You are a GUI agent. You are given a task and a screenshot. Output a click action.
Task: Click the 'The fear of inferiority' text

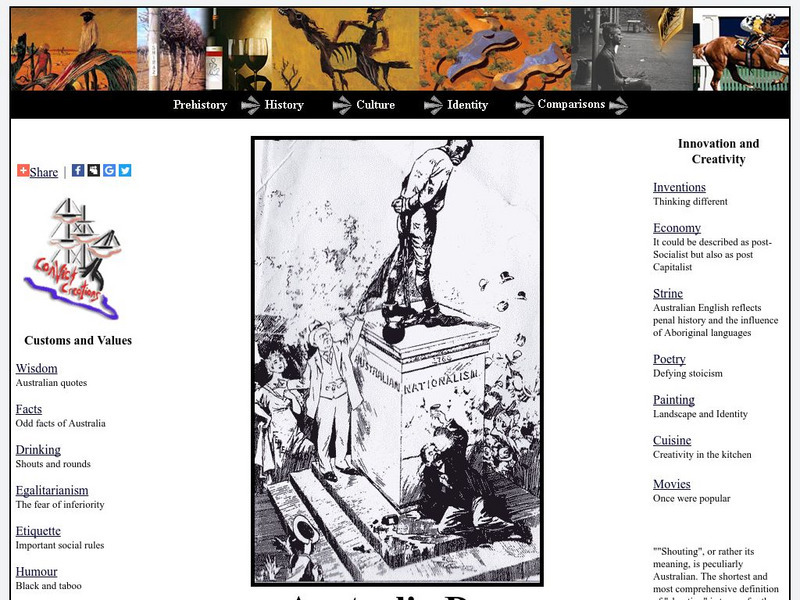(60, 505)
